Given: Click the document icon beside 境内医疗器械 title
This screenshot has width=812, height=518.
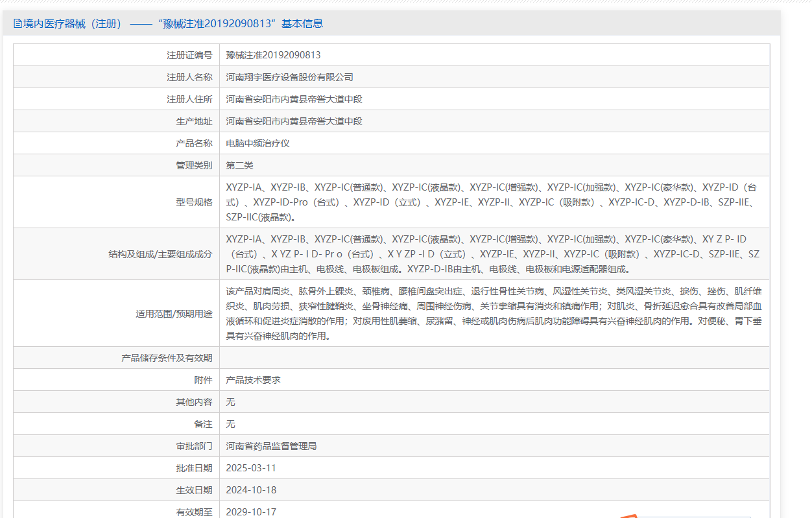Looking at the screenshot, I should point(18,24).
